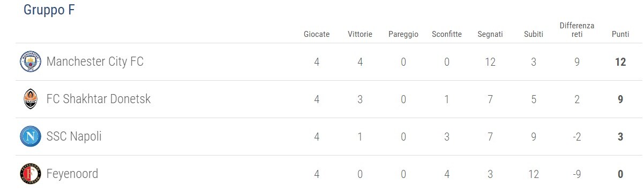Click the Giocate column header
Screen dimensions: 644x194
click(317, 34)
